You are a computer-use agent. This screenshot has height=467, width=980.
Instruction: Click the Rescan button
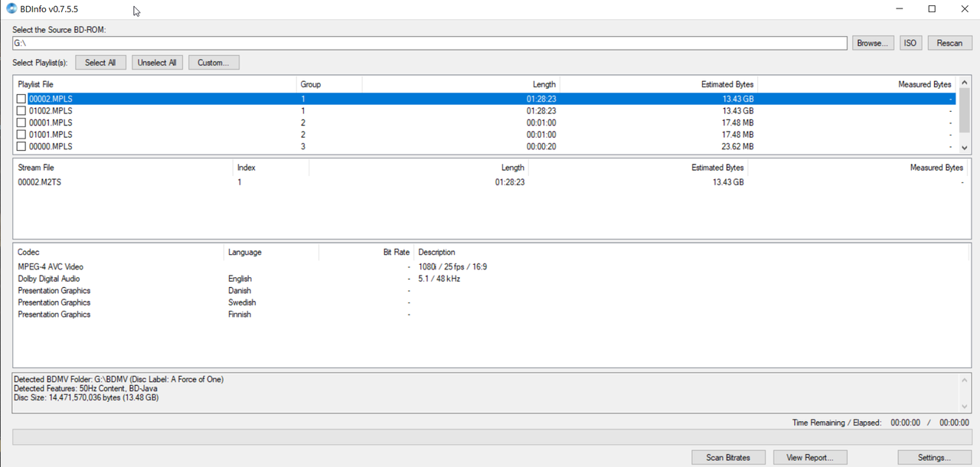tap(949, 43)
